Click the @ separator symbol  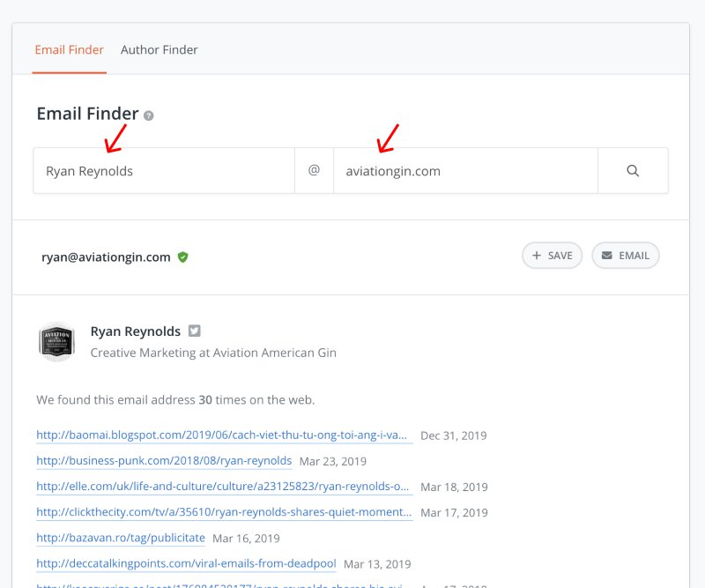tap(314, 170)
